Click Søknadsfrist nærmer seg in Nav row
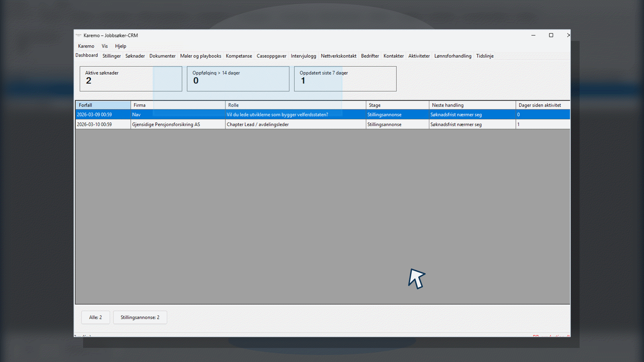 point(472,115)
